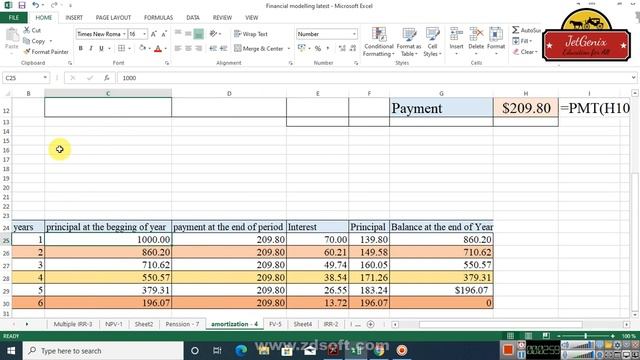Open the font name dropdown
The width and height of the screenshot is (640, 360).
(x=124, y=34)
